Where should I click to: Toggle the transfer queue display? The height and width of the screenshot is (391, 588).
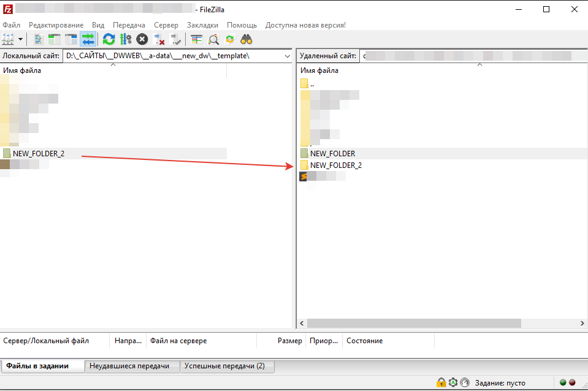click(x=88, y=39)
